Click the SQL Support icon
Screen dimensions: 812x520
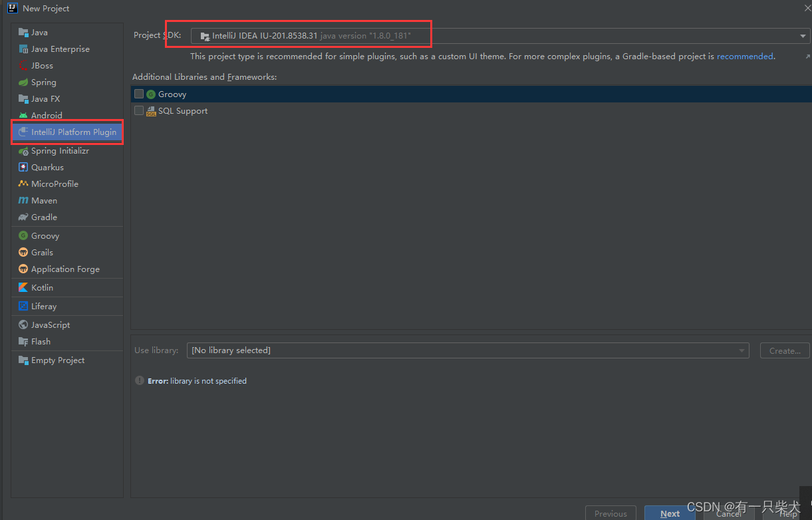click(151, 111)
